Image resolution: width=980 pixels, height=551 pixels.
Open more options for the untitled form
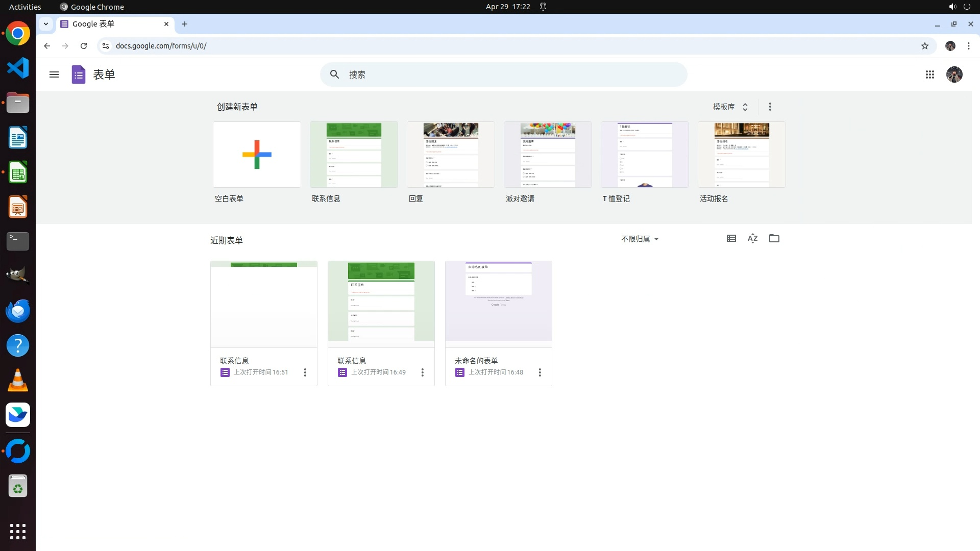(x=540, y=372)
